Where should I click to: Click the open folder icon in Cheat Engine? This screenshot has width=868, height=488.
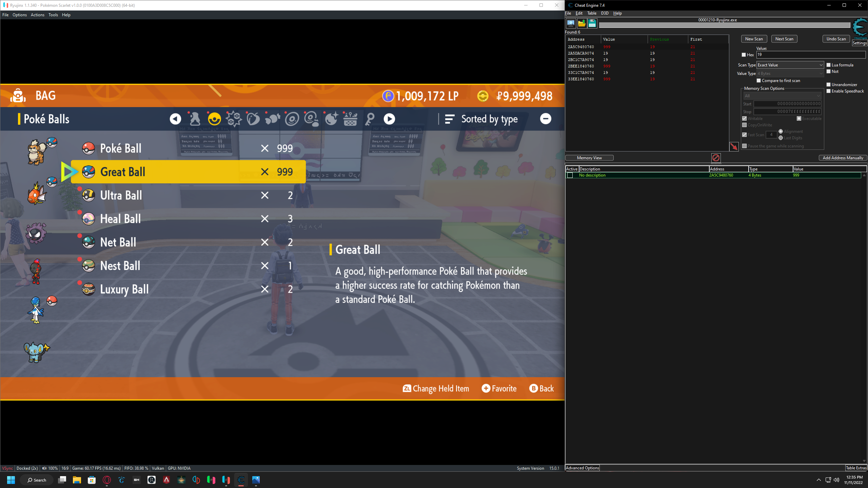tap(582, 23)
